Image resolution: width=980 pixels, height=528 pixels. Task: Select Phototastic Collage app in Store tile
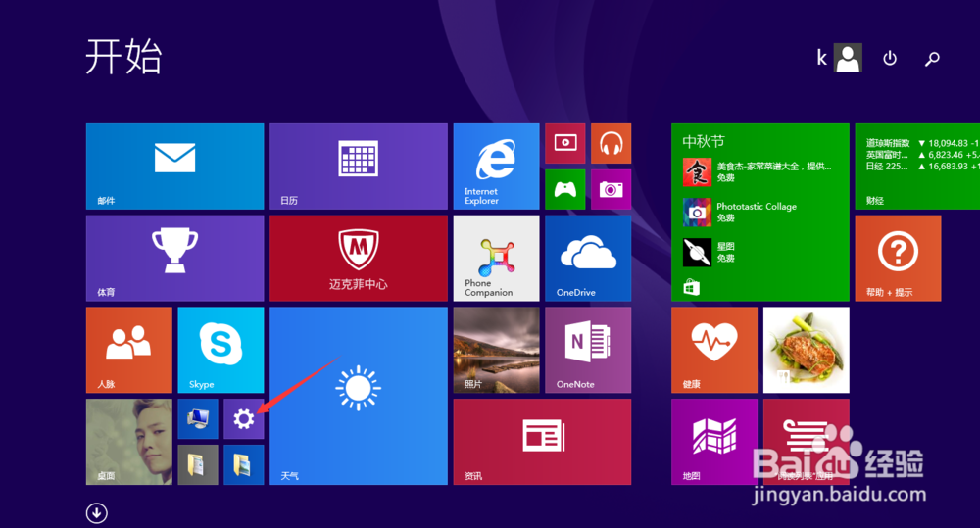(740, 213)
